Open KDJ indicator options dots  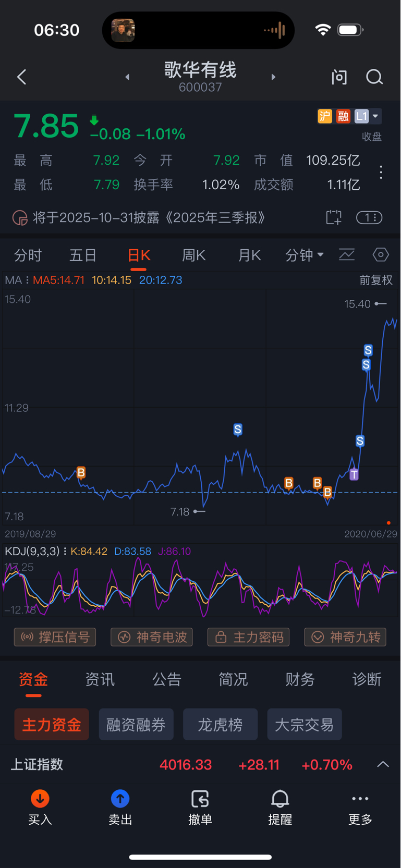click(65, 552)
